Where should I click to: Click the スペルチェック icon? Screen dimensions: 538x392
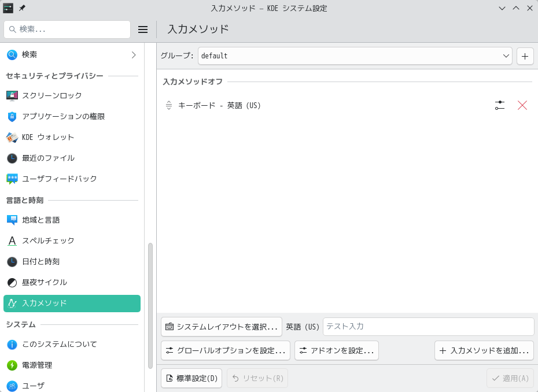12,241
